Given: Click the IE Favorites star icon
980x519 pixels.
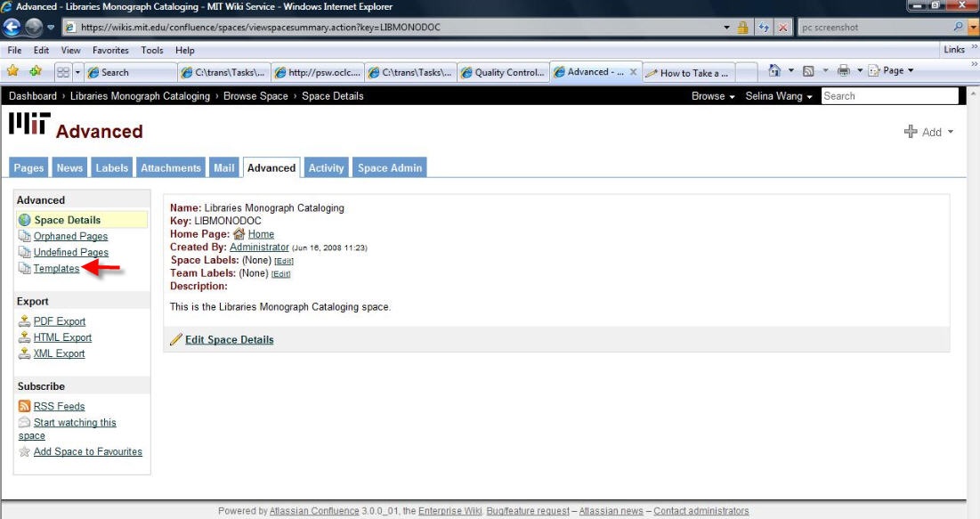Looking at the screenshot, I should coord(13,71).
